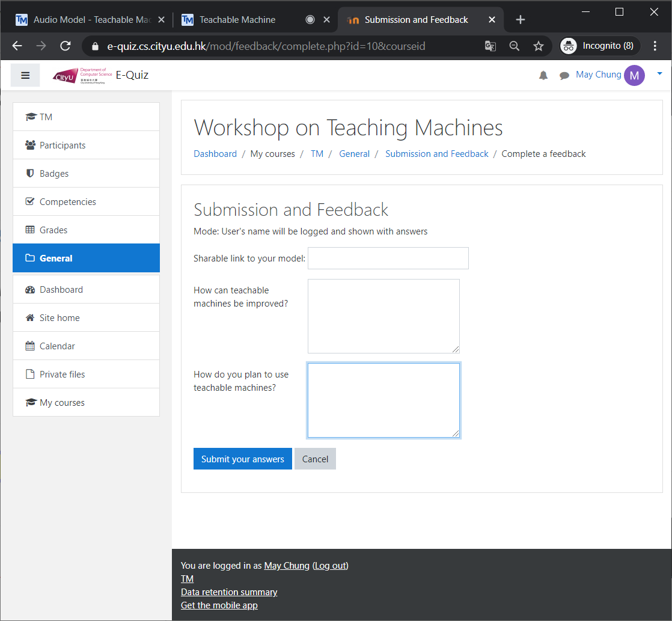Click the May Chung purple avatar

coord(634,75)
